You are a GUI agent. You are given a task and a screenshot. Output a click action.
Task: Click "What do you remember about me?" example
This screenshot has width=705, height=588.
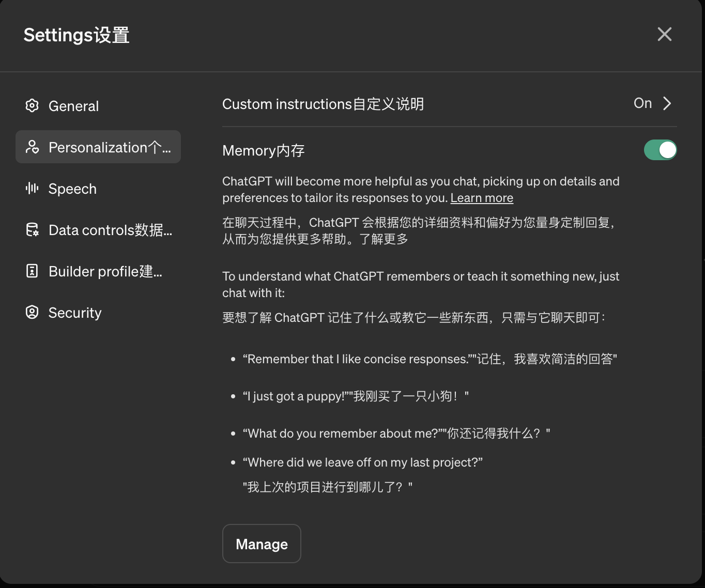(396, 433)
